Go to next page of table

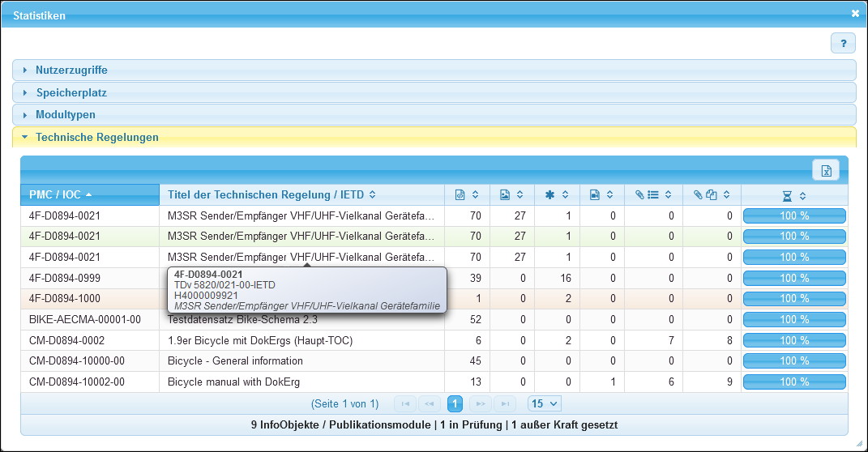point(481,404)
